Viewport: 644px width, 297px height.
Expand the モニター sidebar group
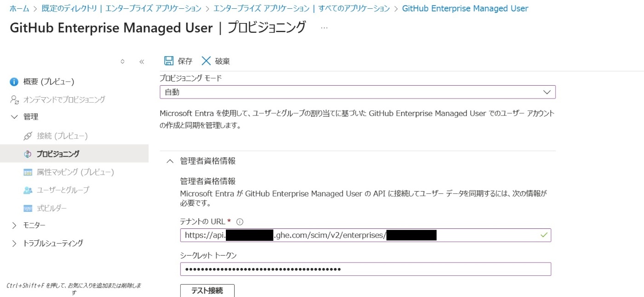coord(14,225)
